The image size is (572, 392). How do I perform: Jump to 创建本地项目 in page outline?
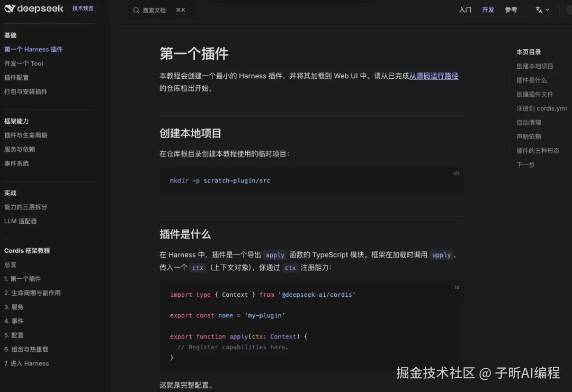(535, 66)
